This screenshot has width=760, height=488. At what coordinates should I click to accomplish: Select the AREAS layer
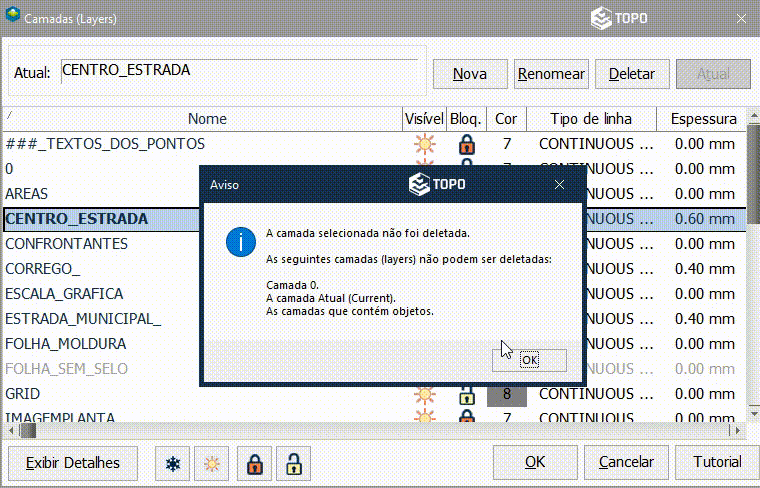pyautogui.click(x=27, y=194)
